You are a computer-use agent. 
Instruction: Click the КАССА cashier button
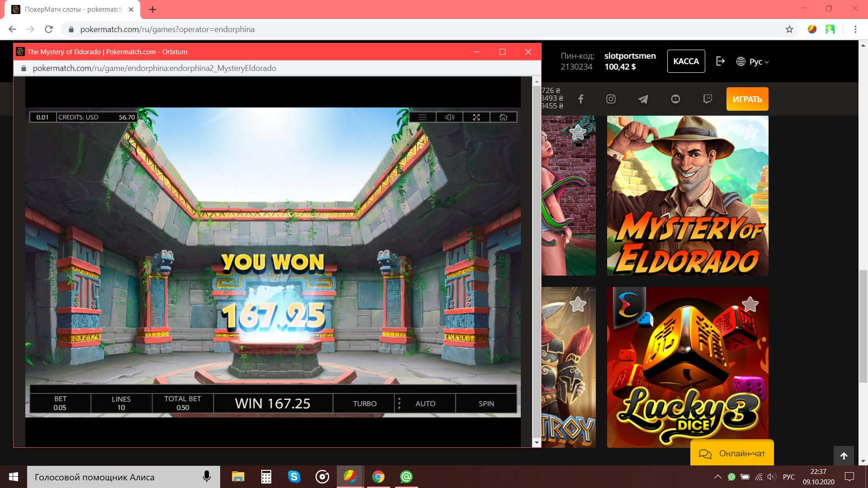pyautogui.click(x=686, y=61)
